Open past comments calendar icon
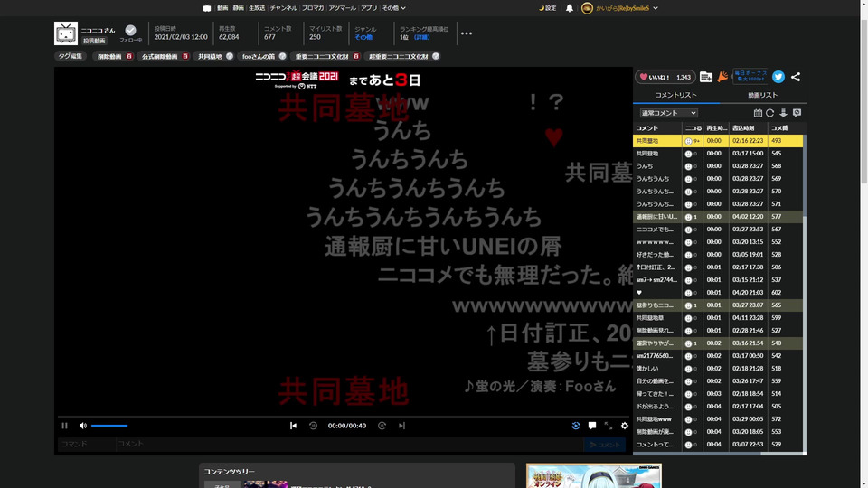 758,113
